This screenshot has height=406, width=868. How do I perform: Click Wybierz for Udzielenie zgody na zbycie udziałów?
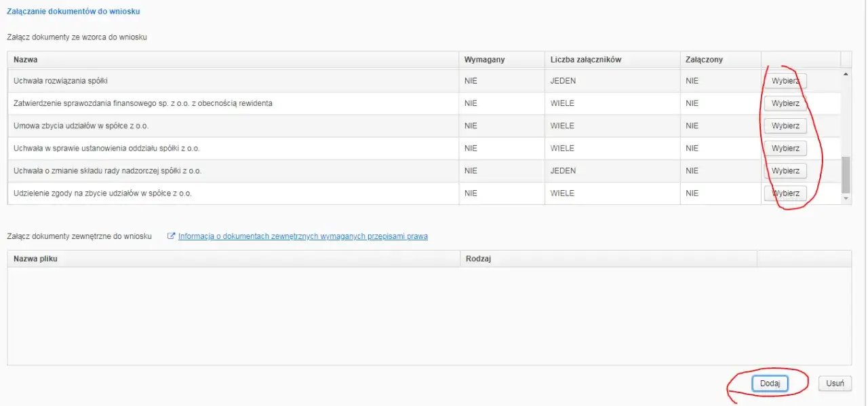coord(785,193)
